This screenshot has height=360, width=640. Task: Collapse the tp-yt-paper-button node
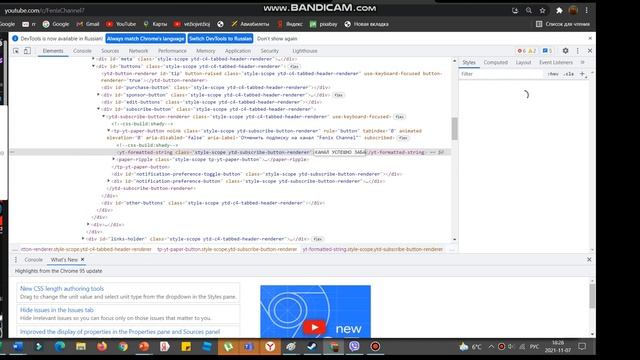coord(109,131)
